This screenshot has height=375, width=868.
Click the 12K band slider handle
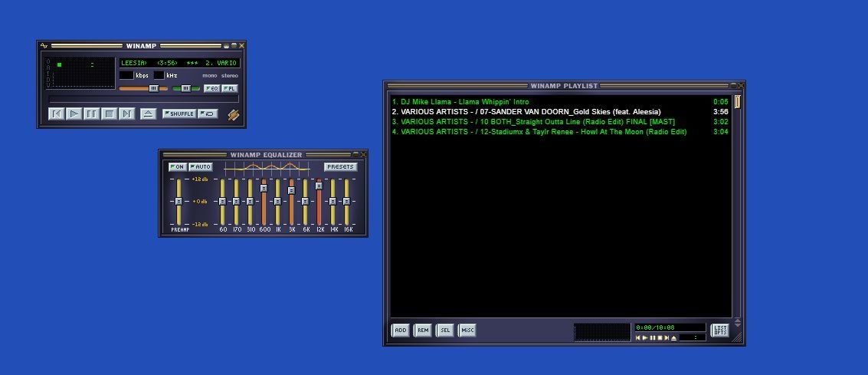(319, 186)
